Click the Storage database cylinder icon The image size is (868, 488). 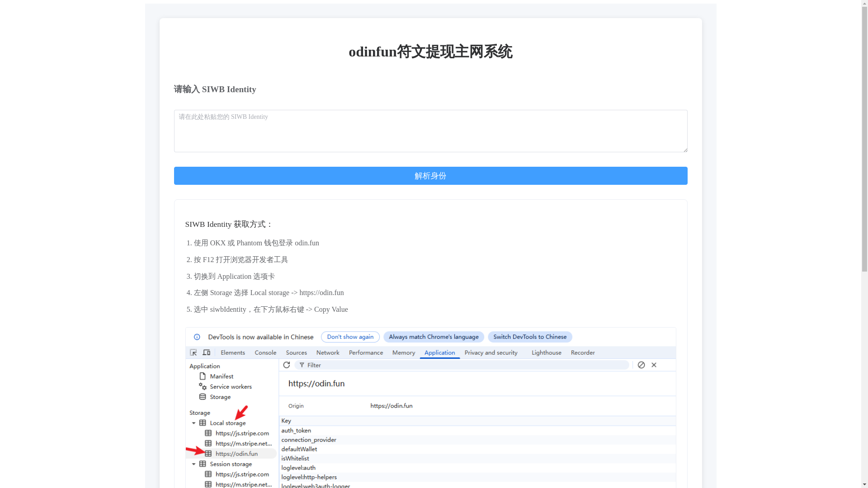coord(203,397)
